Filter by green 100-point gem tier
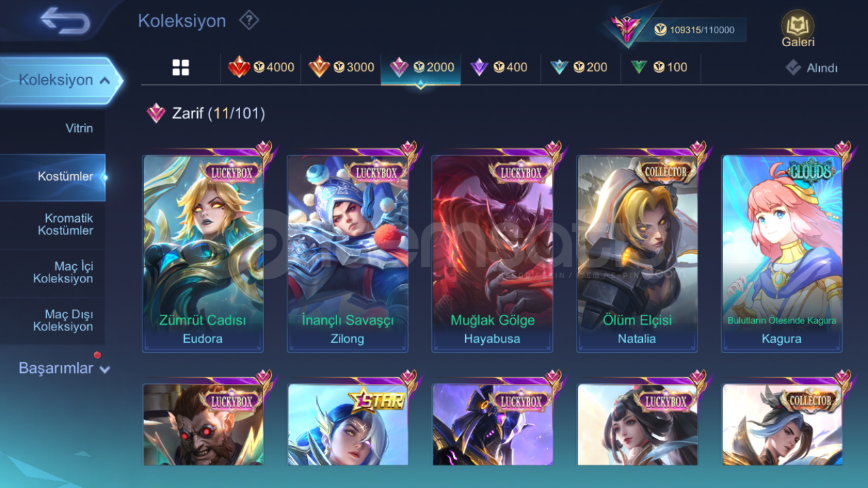This screenshot has width=868, height=488. pyautogui.click(x=660, y=67)
